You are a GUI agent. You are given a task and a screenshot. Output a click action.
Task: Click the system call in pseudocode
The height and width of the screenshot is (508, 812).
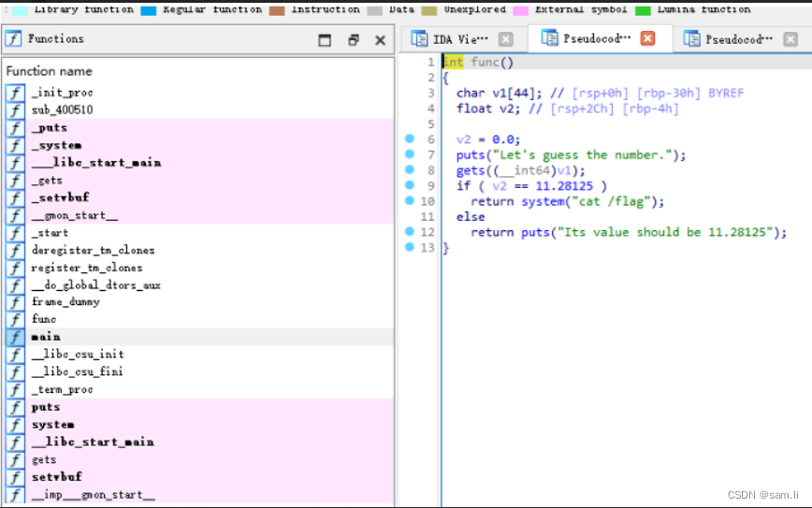[543, 201]
